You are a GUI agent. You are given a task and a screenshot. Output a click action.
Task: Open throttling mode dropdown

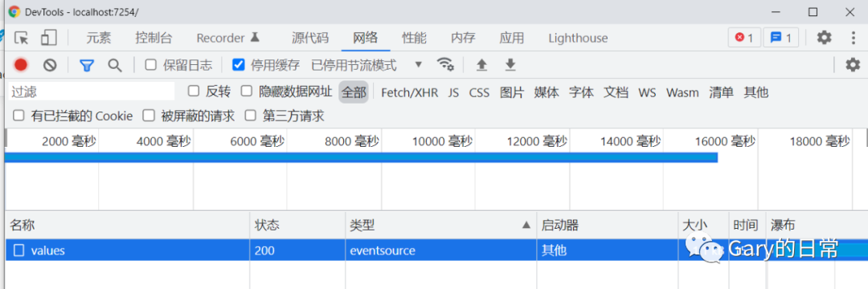[366, 65]
